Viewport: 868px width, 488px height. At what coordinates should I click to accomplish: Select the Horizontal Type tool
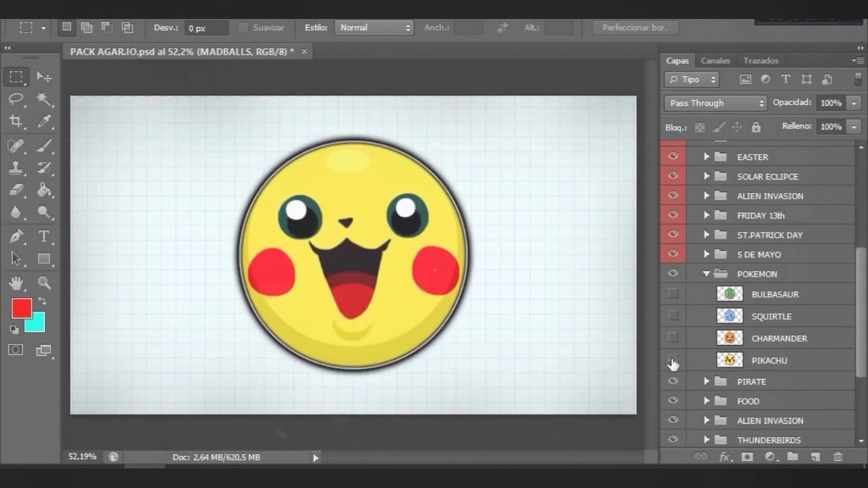[44, 237]
